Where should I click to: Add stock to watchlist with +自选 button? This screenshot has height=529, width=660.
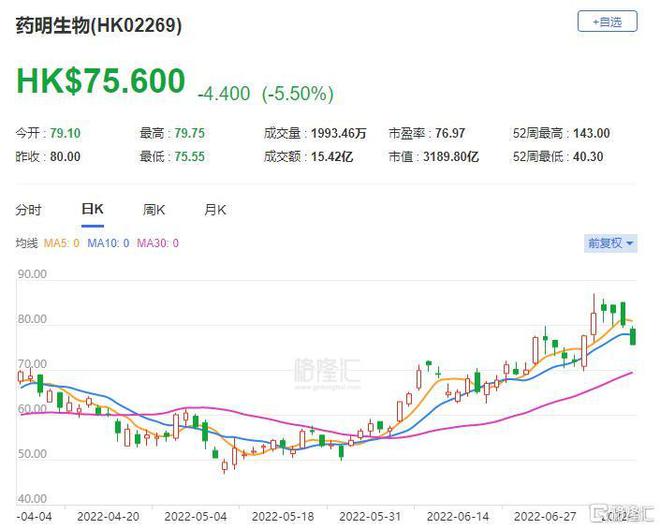(x=607, y=22)
